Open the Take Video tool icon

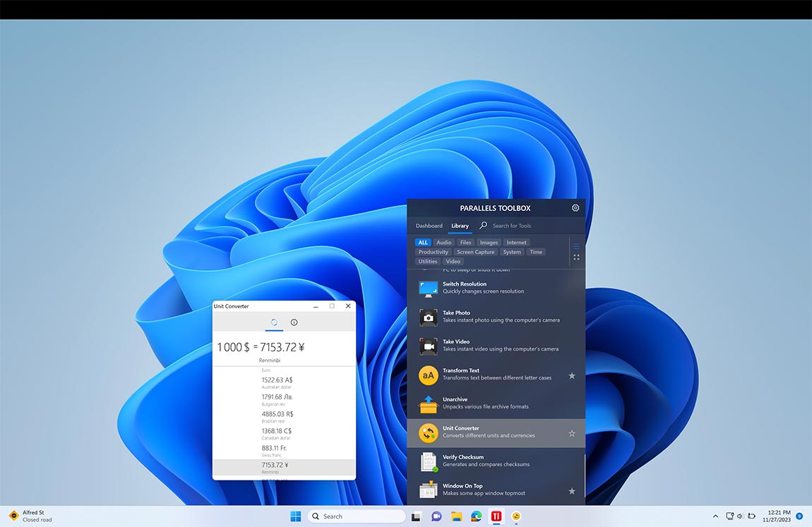[x=428, y=346]
